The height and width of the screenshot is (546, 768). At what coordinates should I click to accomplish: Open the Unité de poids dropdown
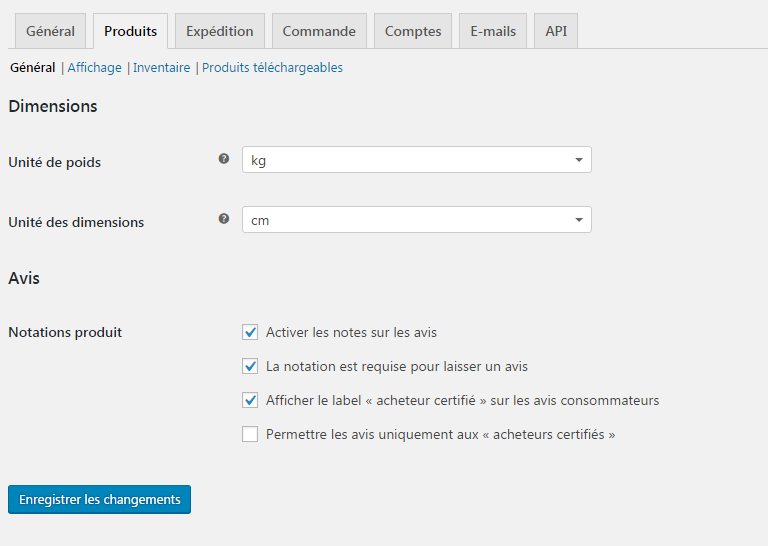416,160
